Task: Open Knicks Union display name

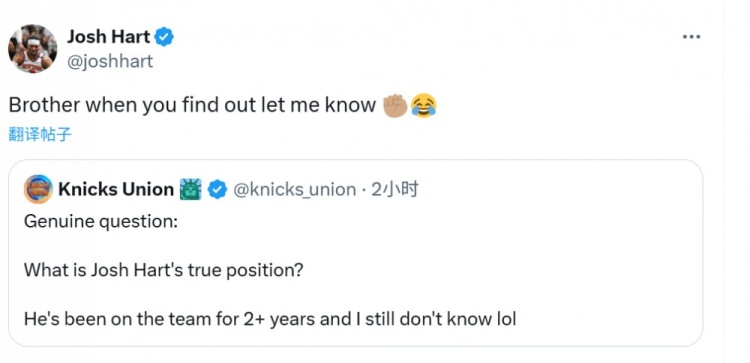Action: click(x=116, y=190)
